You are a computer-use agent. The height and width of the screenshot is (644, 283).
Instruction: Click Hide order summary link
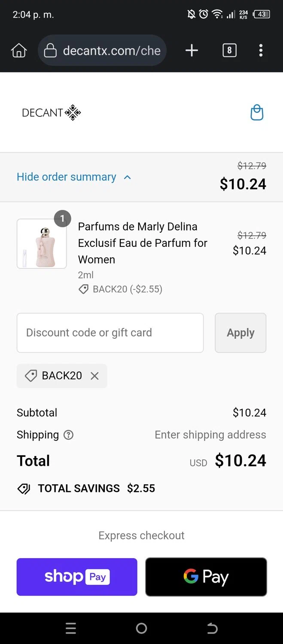pyautogui.click(x=67, y=177)
